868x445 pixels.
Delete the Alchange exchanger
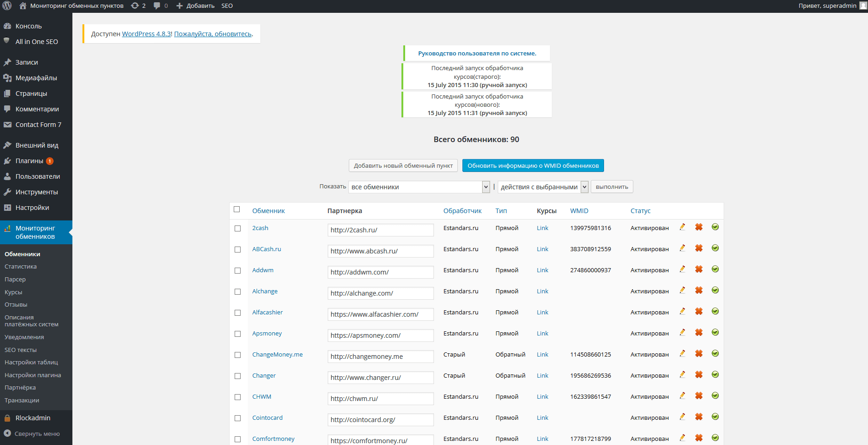699,290
